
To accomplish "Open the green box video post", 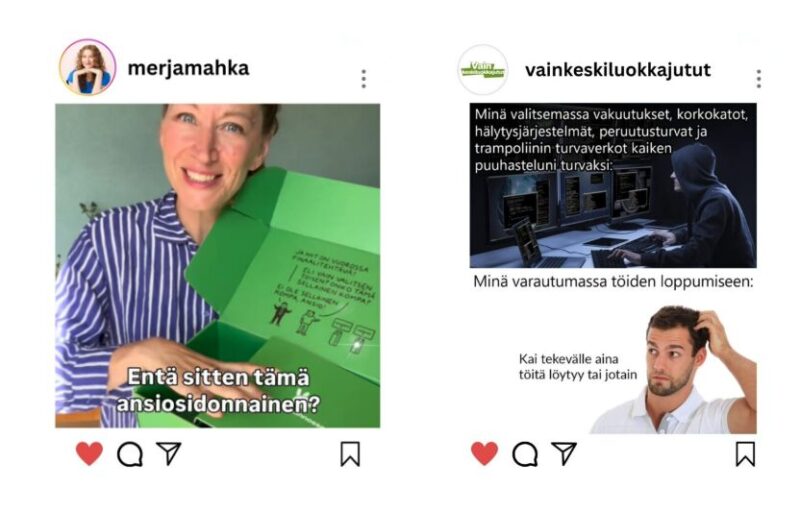I will pos(218,265).
